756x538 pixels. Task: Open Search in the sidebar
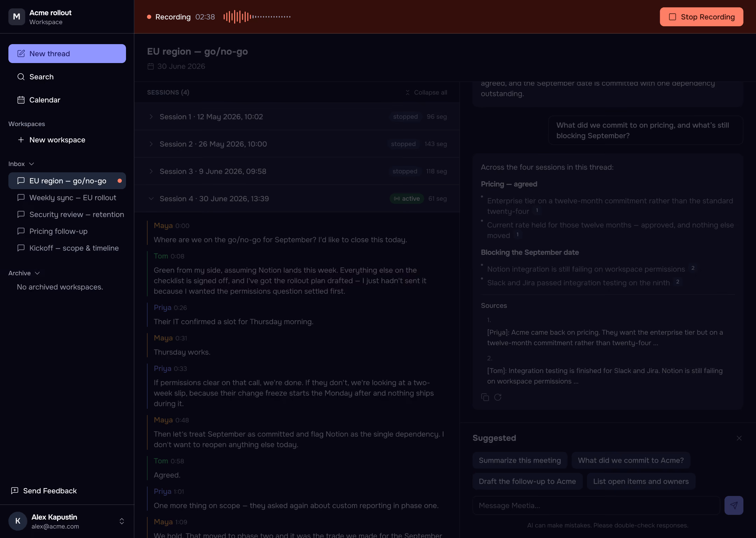click(x=67, y=77)
